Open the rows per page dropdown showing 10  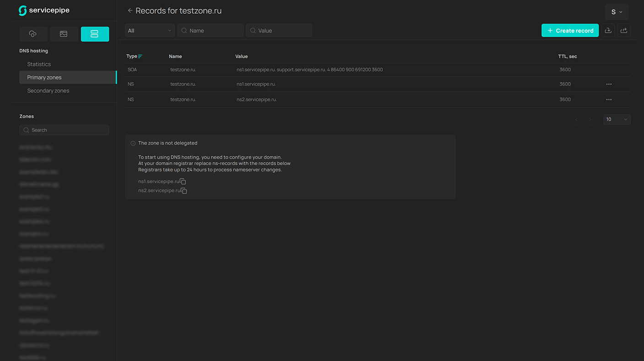pyautogui.click(x=617, y=119)
